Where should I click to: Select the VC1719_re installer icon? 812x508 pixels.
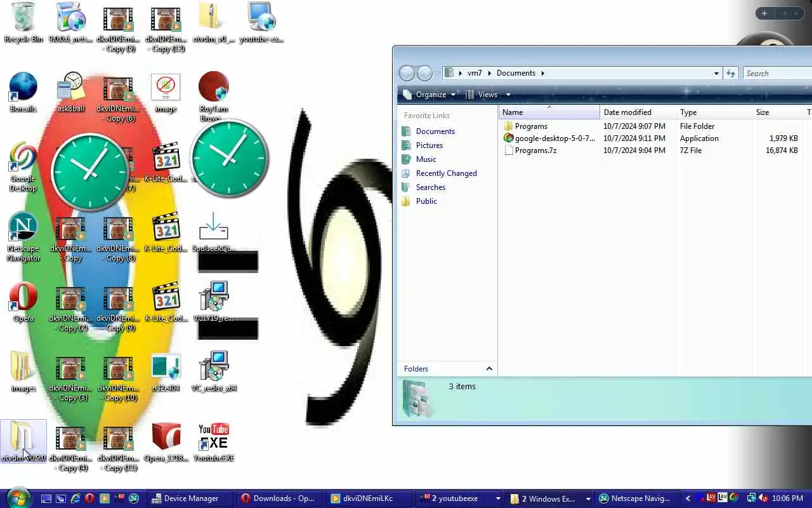pos(214,302)
